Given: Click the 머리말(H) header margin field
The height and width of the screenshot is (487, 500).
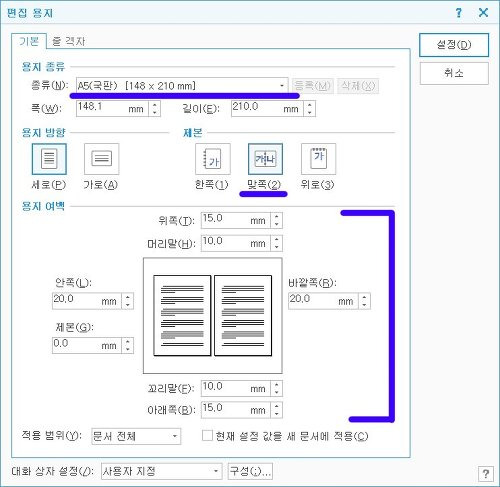Looking at the screenshot, I should coord(236,243).
